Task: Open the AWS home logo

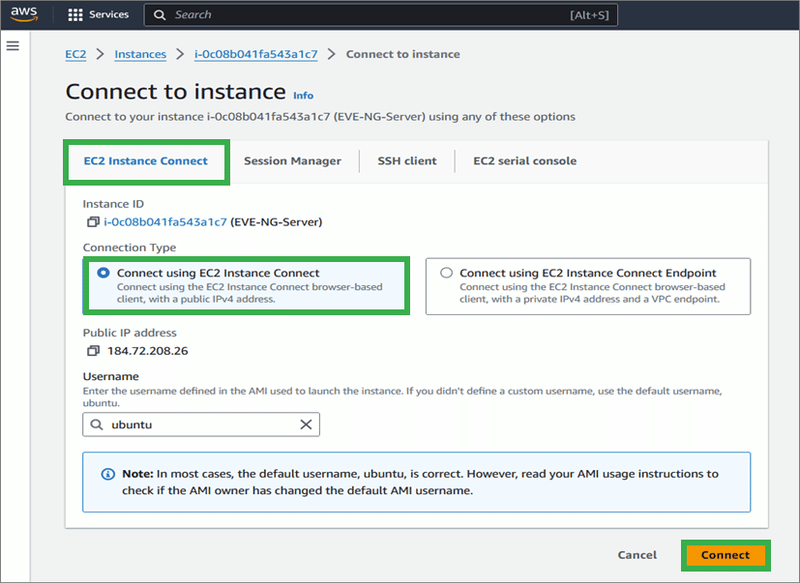Action: point(24,14)
